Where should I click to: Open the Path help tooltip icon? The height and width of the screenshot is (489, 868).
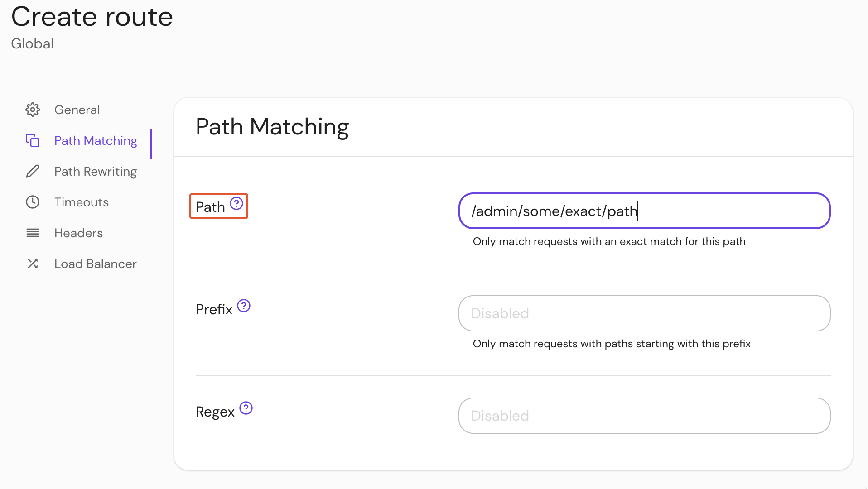pos(236,203)
